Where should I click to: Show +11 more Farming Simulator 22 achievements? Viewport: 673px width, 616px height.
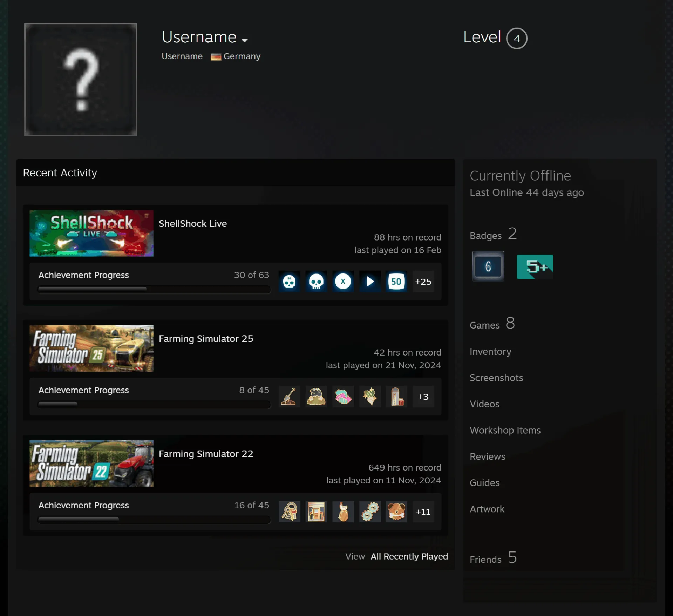[423, 512]
